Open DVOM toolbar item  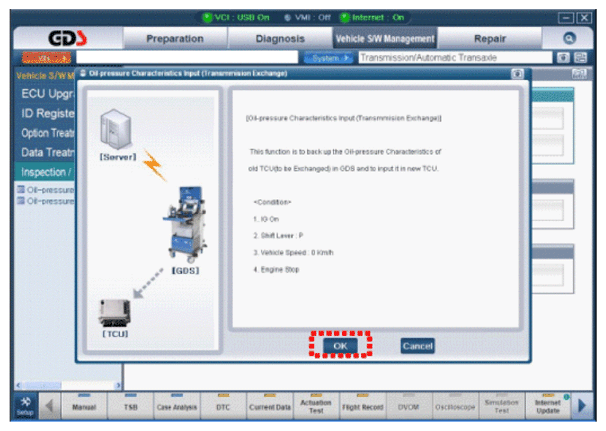pos(409,406)
